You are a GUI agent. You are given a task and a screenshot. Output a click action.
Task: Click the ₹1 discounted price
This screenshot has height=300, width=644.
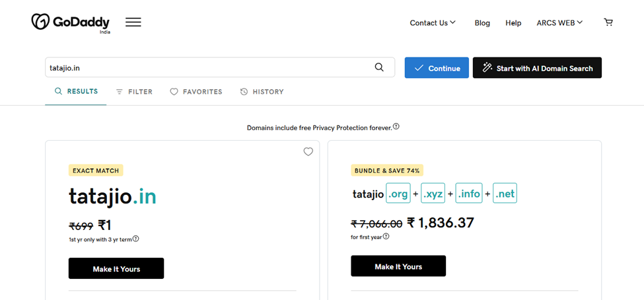105,225
